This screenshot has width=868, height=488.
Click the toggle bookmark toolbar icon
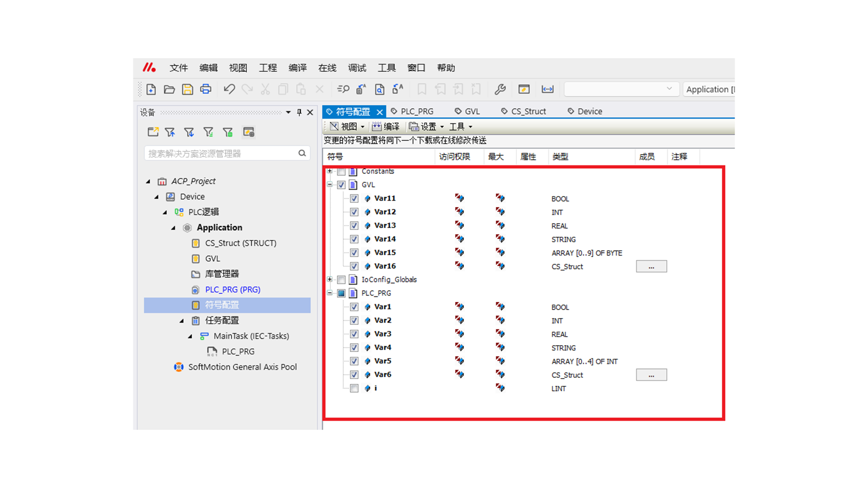[422, 89]
